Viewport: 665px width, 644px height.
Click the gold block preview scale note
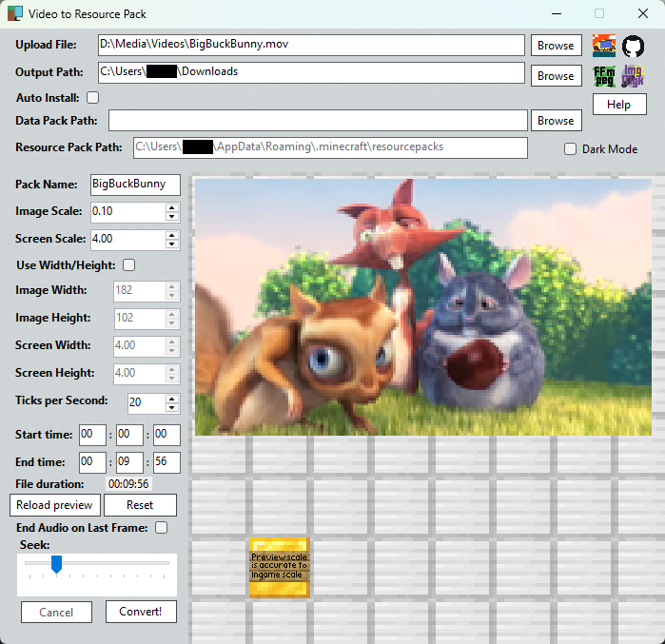pyautogui.click(x=280, y=568)
